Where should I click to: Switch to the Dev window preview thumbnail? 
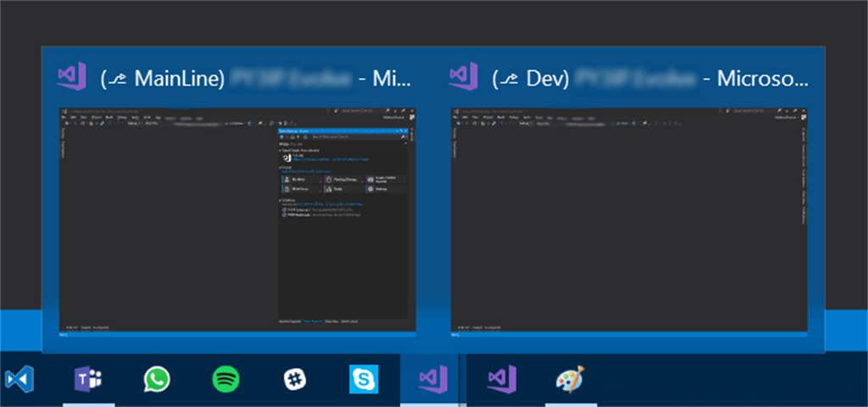coord(629,223)
